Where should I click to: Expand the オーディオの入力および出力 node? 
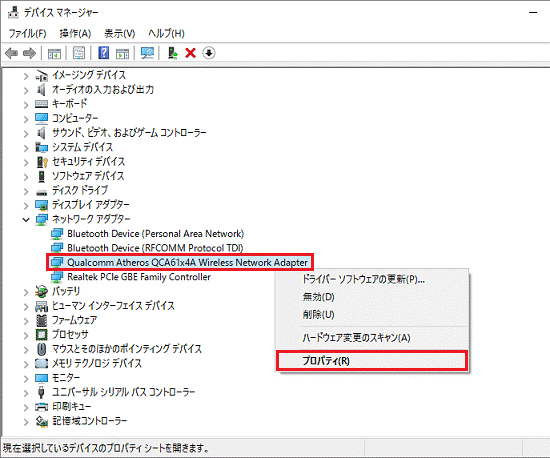(26, 90)
